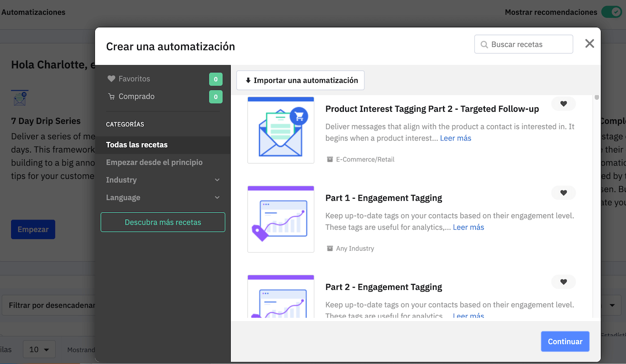Click Product Interest Tagging Part 2 title
The image size is (626, 364).
click(432, 109)
